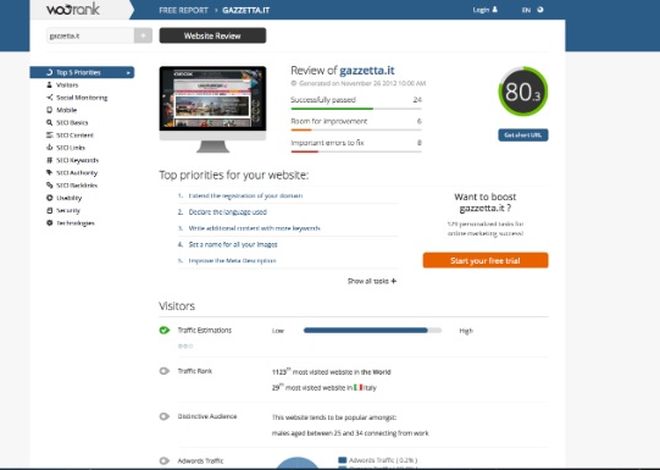
Task: Open priority Write additional content with more keywords
Action: coord(254,228)
